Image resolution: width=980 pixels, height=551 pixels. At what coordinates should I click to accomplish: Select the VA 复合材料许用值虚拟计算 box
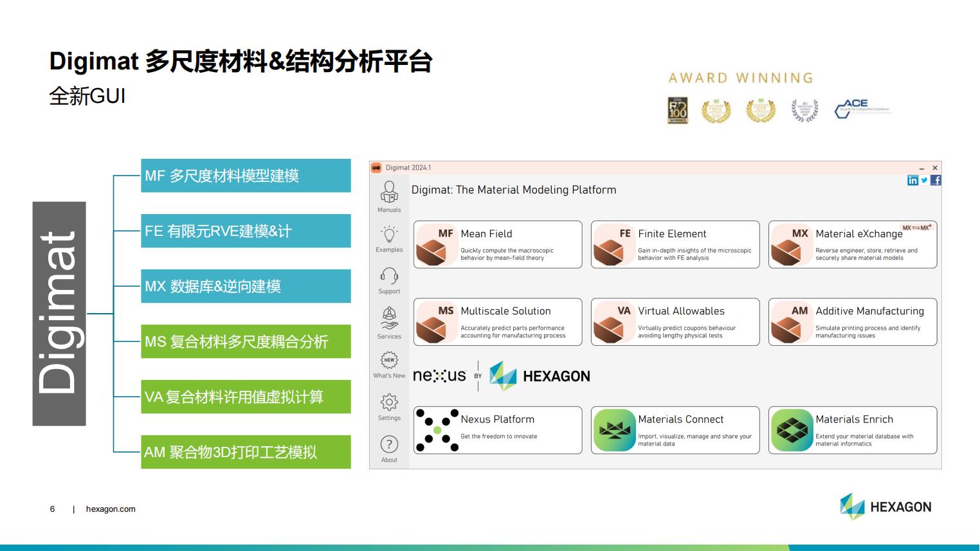pos(246,397)
